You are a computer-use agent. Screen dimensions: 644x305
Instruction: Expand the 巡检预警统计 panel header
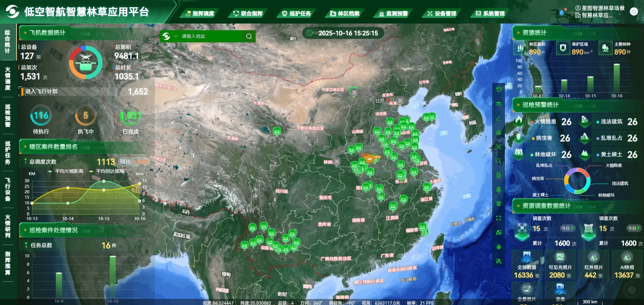point(540,105)
